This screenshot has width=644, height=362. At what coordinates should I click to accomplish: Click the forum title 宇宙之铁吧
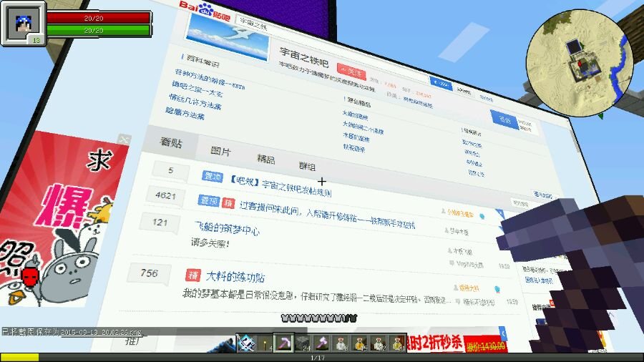(x=304, y=57)
